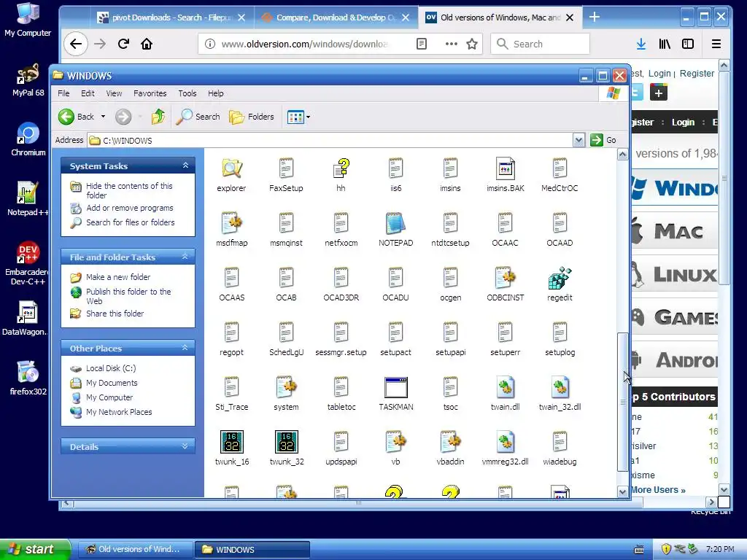This screenshot has width=747, height=560.
Task: Click the Explorer Search toolbar button
Action: 198,117
